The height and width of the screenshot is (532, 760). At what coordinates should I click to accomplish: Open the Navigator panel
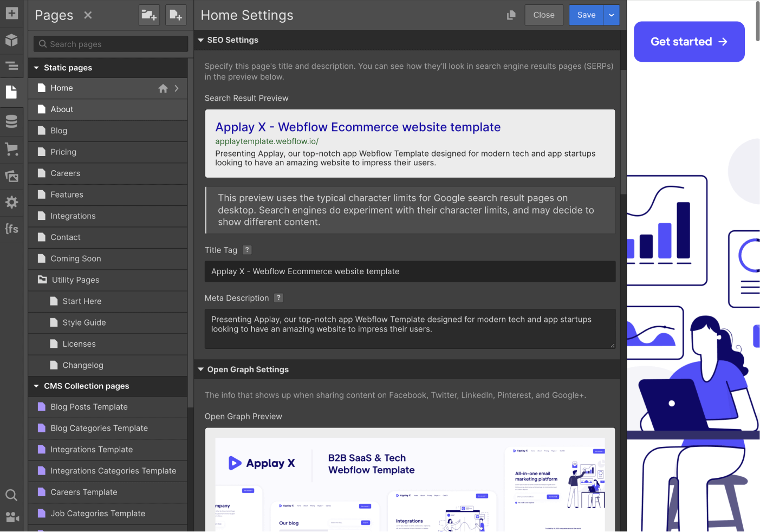click(11, 66)
